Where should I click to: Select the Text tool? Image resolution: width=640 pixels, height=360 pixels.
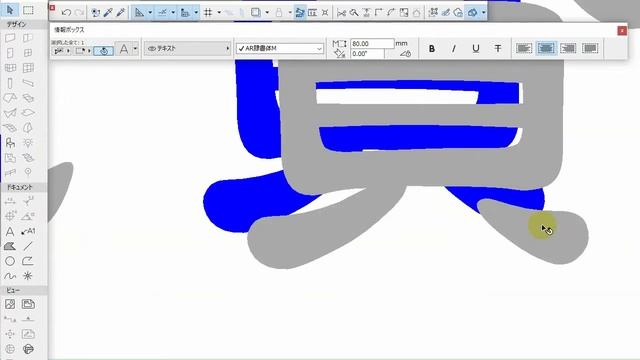10,231
